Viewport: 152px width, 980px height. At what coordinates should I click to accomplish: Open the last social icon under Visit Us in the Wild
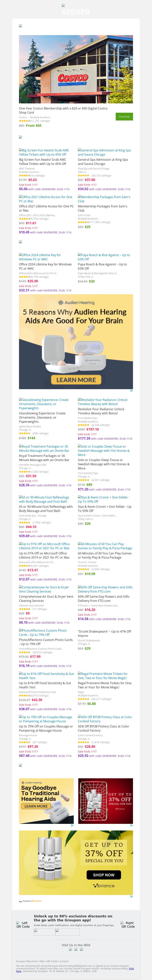(82, 949)
